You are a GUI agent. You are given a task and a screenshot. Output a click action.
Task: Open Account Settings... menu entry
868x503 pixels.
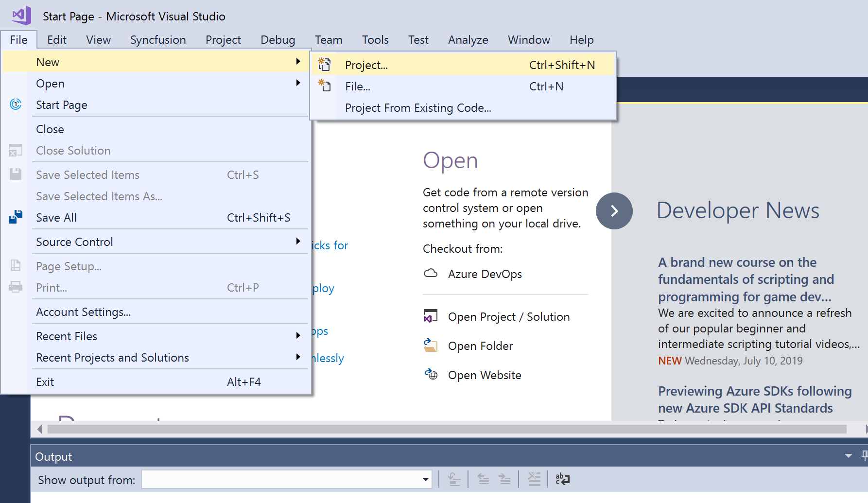tap(156, 312)
